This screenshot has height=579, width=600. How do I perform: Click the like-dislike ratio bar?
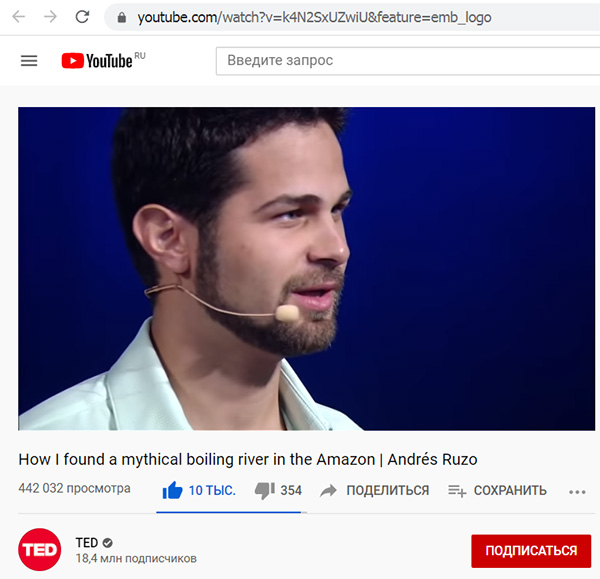232,512
